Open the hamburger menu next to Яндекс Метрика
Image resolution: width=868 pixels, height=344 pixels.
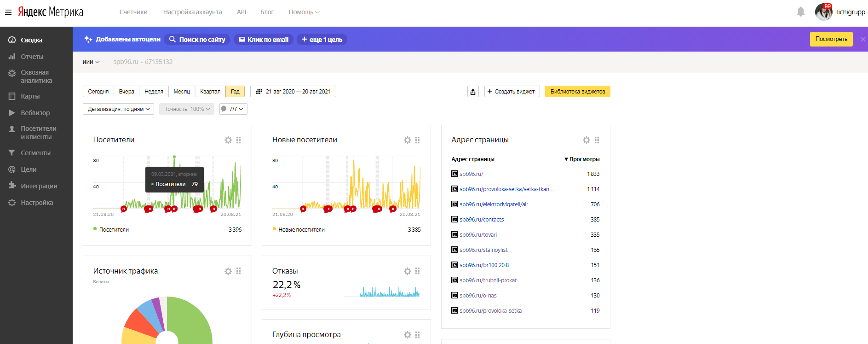[x=8, y=12]
